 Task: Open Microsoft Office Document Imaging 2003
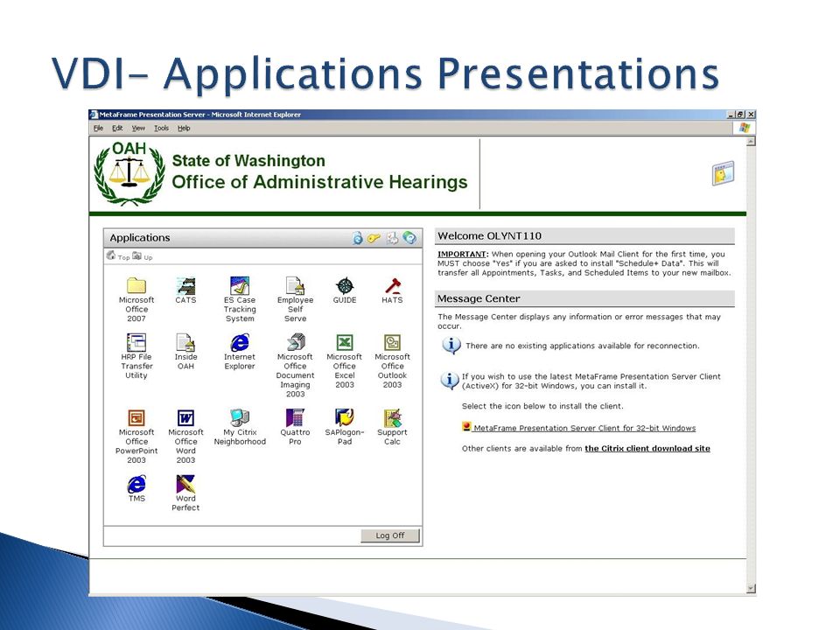(295, 342)
